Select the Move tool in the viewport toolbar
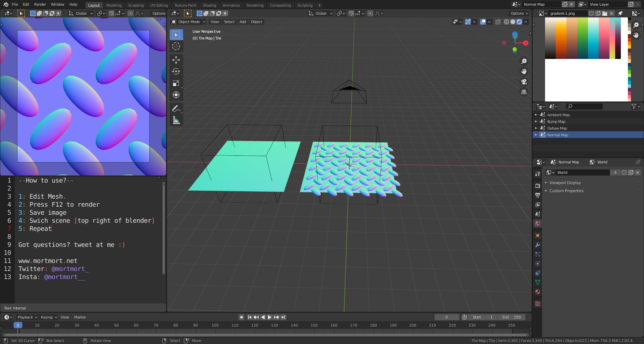The width and height of the screenshot is (644, 344). pyautogui.click(x=176, y=60)
